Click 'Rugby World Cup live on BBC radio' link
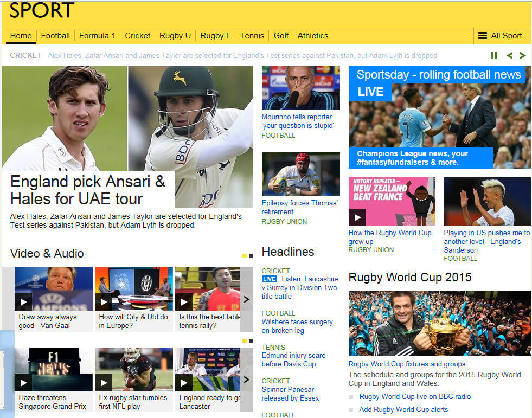532x418 pixels. (x=414, y=396)
